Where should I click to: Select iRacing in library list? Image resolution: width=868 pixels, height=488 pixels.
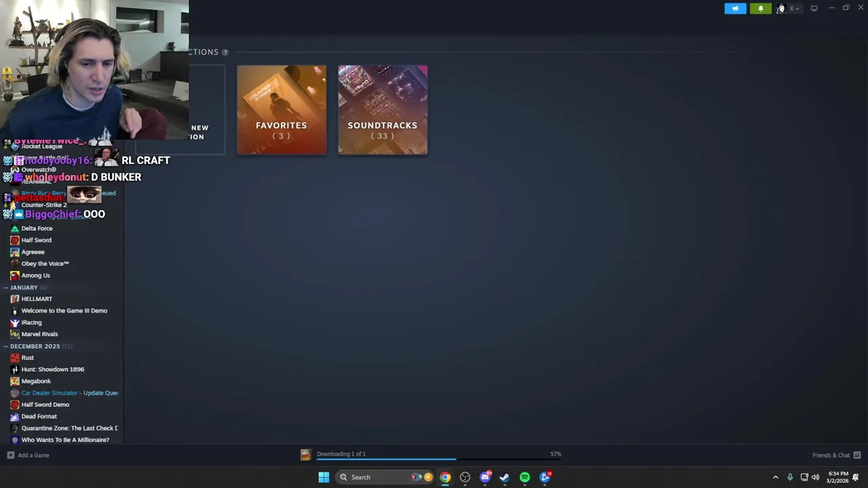pos(31,323)
